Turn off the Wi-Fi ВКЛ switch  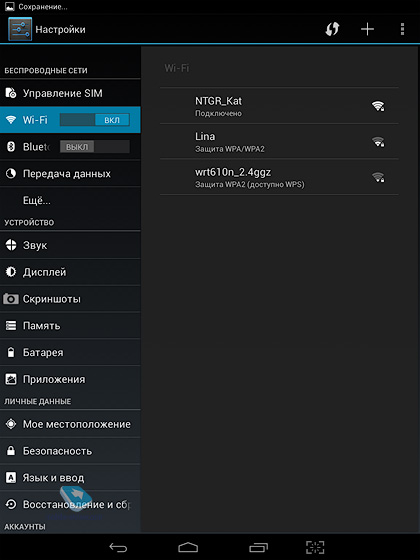(95, 120)
